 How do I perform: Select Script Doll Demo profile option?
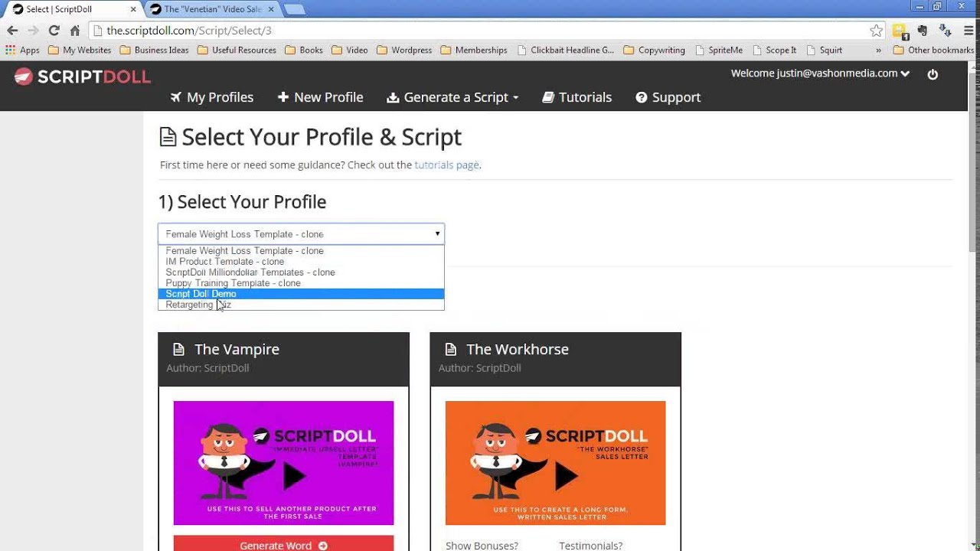(301, 293)
